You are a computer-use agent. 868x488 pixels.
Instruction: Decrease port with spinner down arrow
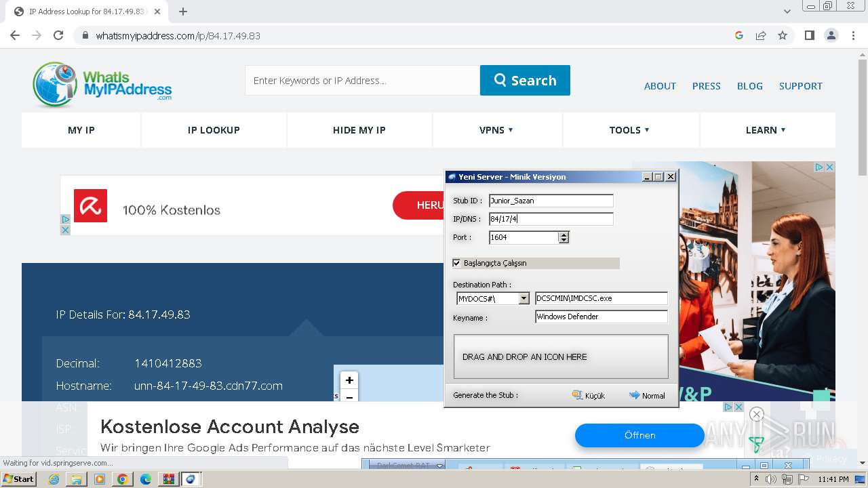(564, 240)
